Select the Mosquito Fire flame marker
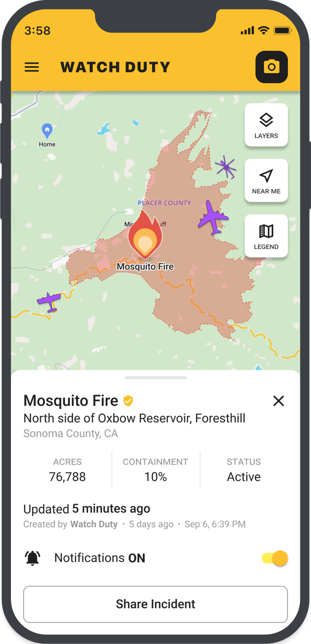 pyautogui.click(x=144, y=241)
